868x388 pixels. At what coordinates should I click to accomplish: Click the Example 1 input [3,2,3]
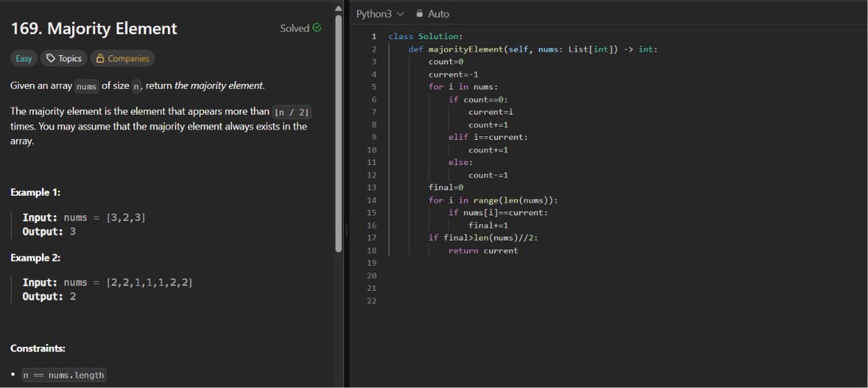click(127, 218)
